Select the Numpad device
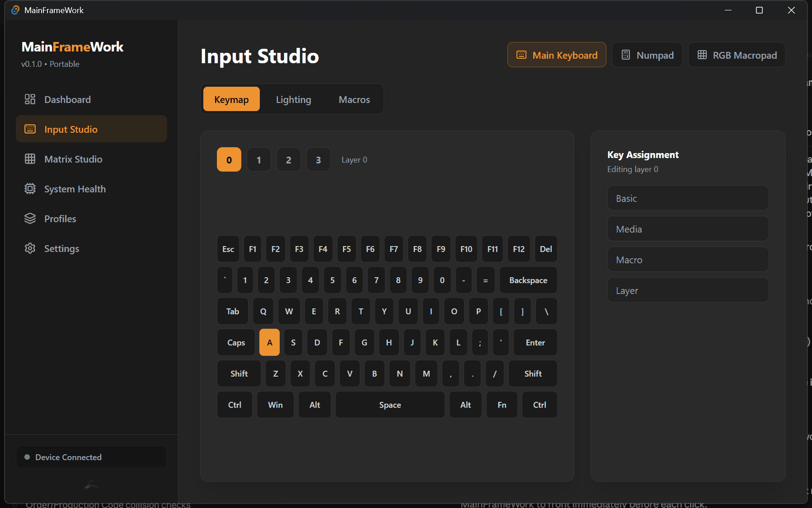Image resolution: width=812 pixels, height=508 pixels. 647,55
